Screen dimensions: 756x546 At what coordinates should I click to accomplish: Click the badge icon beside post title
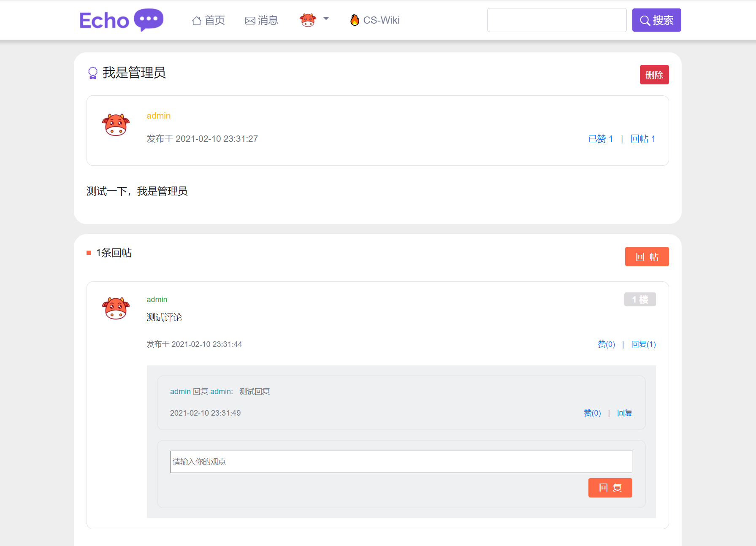[x=92, y=73]
